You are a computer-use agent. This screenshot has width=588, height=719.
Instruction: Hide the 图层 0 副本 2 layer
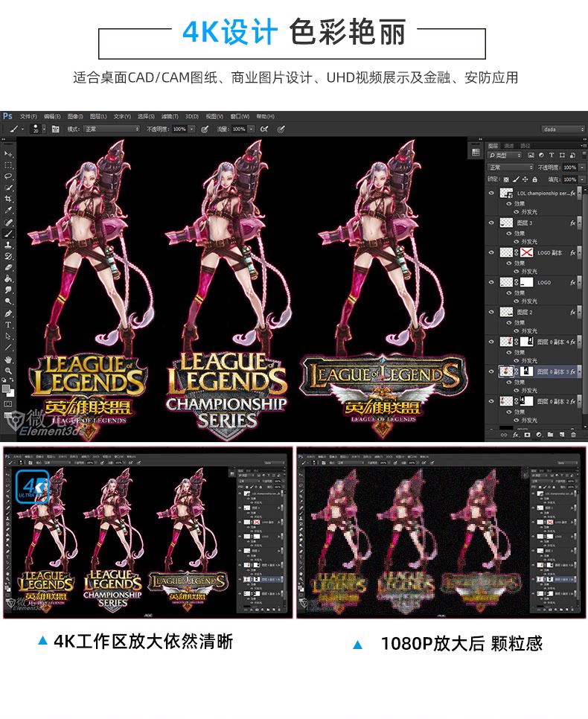point(491,400)
